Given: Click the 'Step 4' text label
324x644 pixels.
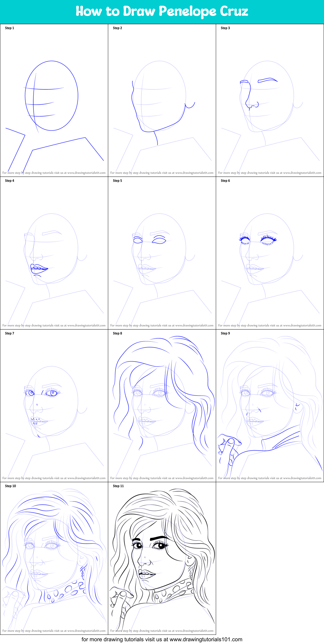Looking at the screenshot, I should click(x=9, y=181).
